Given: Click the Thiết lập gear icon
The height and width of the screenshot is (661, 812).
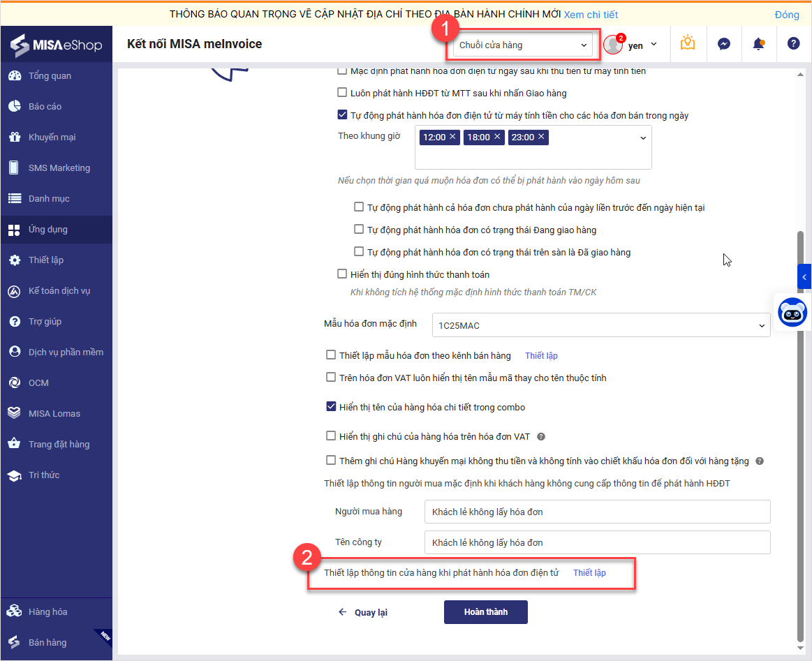Looking at the screenshot, I should tap(15, 260).
